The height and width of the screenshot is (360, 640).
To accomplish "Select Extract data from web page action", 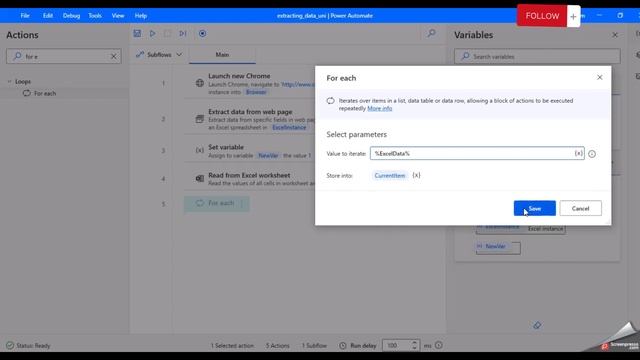I will [250, 111].
